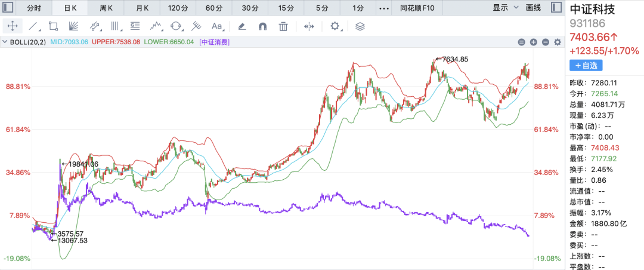The width and height of the screenshot is (644, 270).
Task: Open 同花顺 F10 info page
Action: click(x=417, y=8)
